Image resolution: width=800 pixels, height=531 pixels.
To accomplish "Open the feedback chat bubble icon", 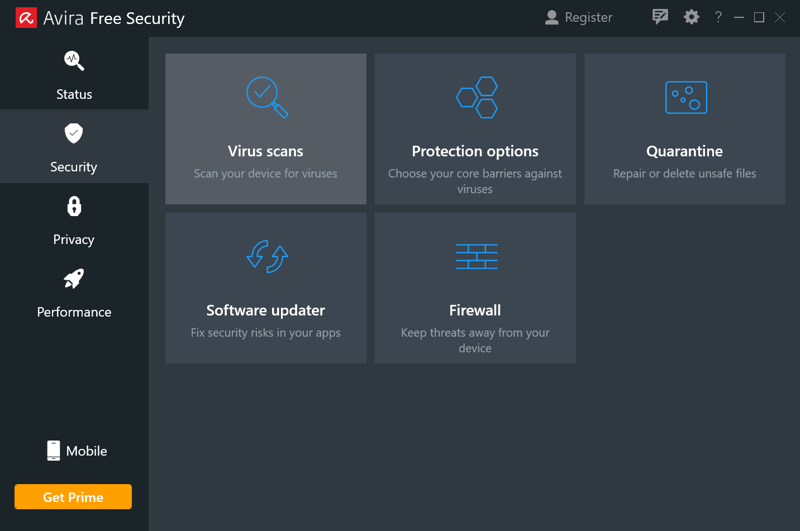I will click(x=660, y=17).
